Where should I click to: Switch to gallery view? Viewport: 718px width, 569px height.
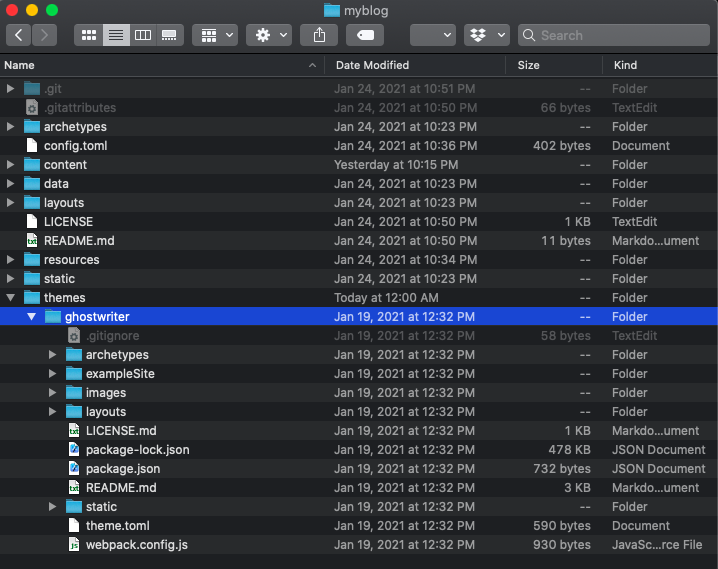[169, 35]
